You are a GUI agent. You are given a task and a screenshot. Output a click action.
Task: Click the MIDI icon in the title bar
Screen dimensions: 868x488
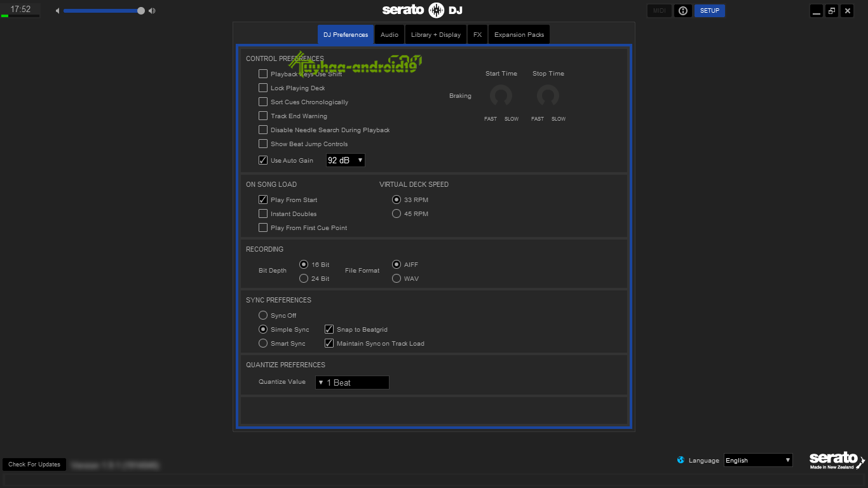(659, 10)
